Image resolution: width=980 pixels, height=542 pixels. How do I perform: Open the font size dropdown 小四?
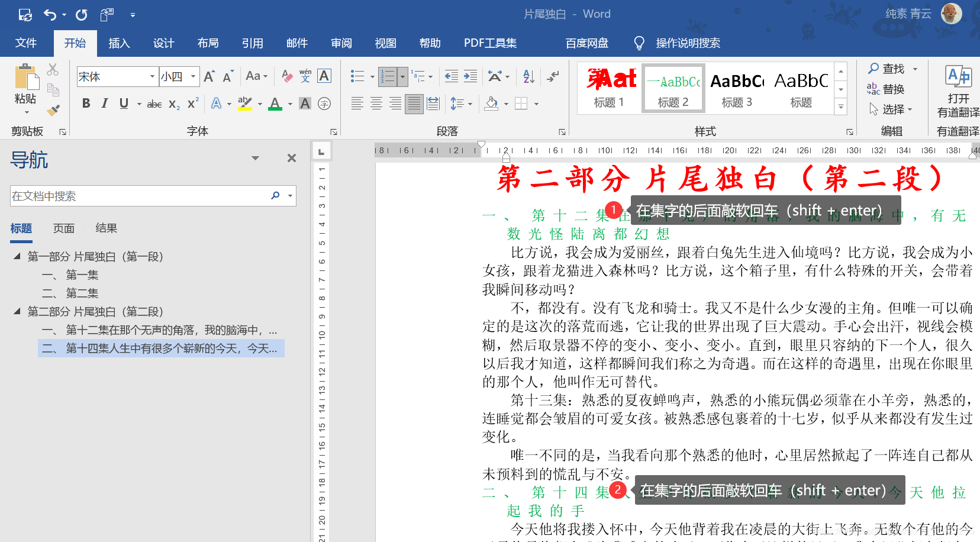pyautogui.click(x=193, y=76)
